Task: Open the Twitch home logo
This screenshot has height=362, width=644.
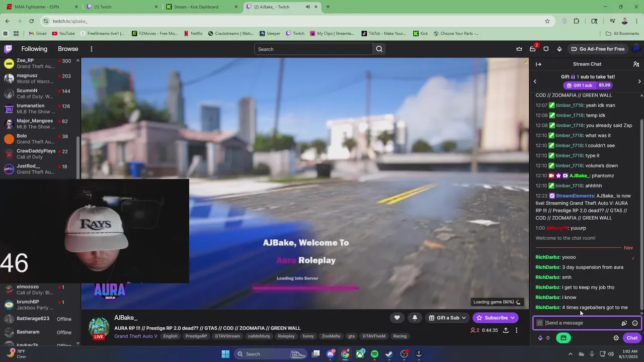Action: (x=8, y=49)
